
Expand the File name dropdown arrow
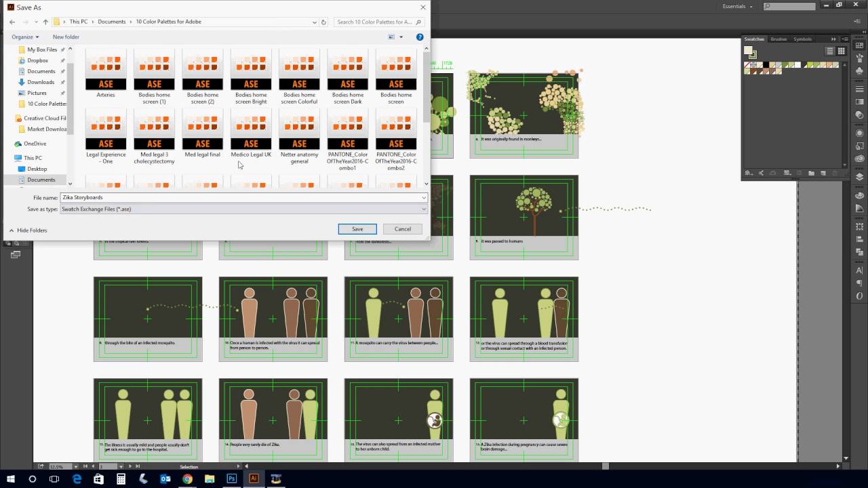coord(423,197)
